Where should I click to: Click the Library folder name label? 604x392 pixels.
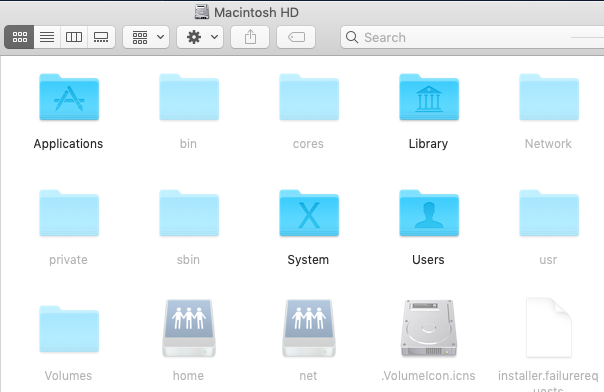click(428, 144)
